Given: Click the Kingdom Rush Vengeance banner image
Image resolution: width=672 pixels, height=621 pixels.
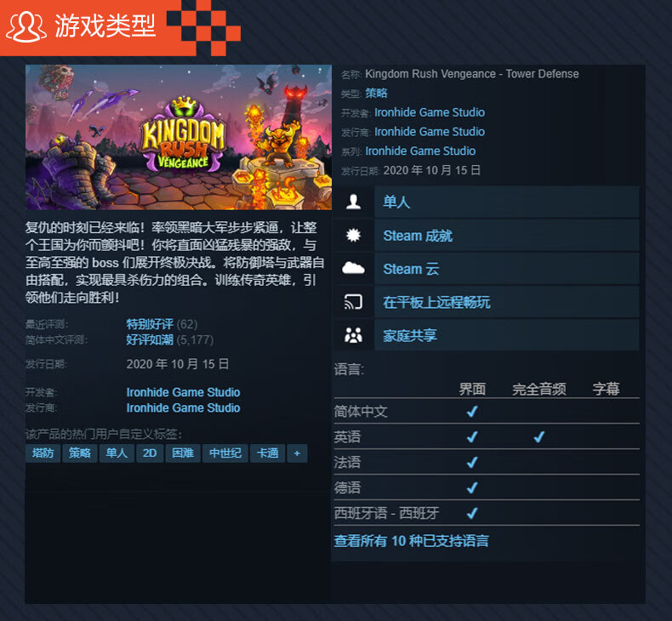Looking at the screenshot, I should coord(179,137).
